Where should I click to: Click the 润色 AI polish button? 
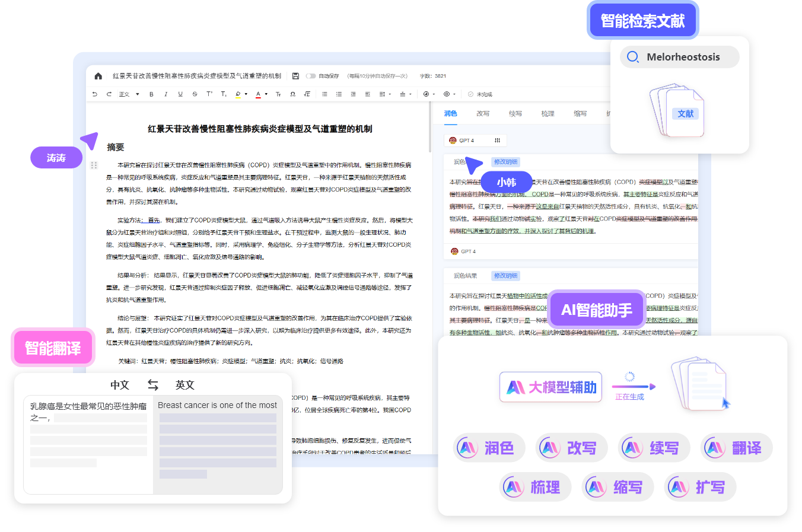click(489, 448)
